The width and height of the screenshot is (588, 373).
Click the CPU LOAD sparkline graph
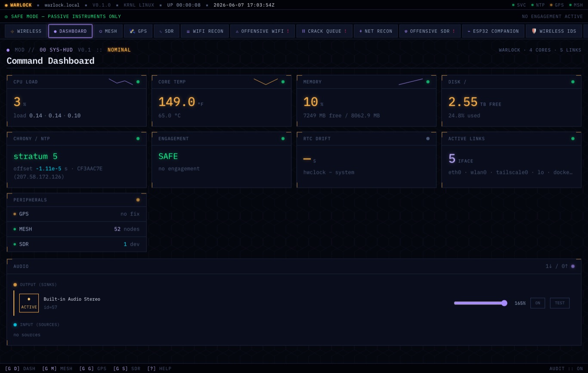click(x=121, y=81)
